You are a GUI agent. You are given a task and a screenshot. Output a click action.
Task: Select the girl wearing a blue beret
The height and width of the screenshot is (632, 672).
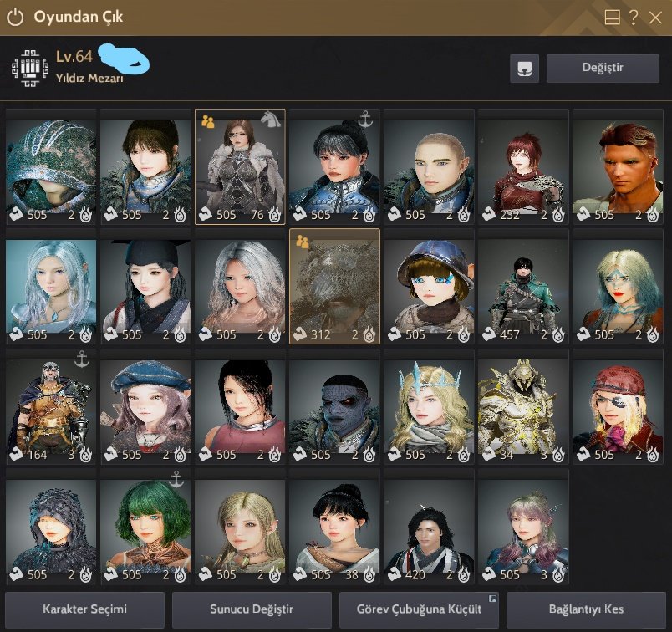[145, 406]
